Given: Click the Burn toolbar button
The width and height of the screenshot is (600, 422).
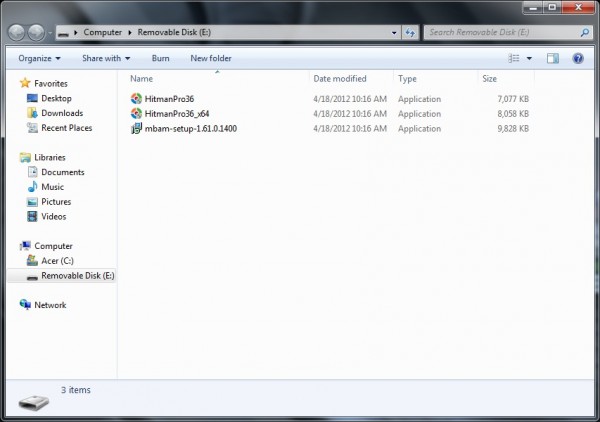Looking at the screenshot, I should (160, 58).
